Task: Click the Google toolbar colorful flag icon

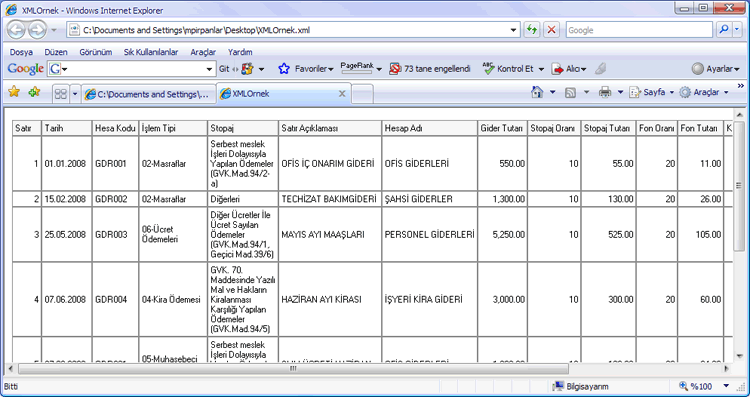Action: click(x=247, y=69)
